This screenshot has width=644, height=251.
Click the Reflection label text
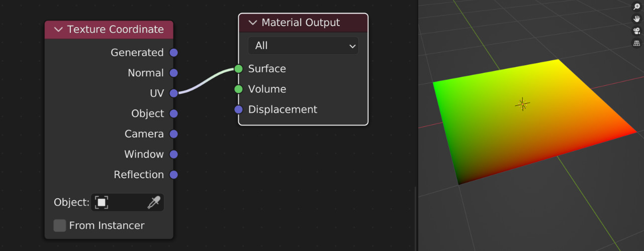click(139, 175)
